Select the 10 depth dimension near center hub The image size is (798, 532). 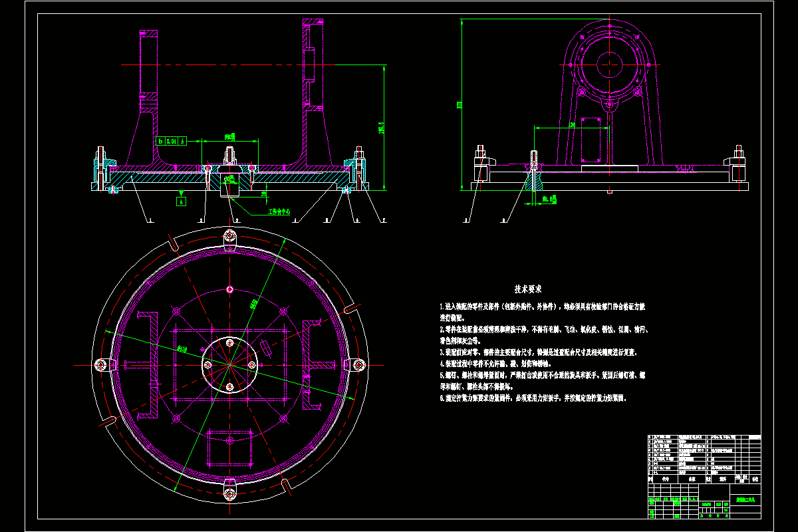point(264,194)
